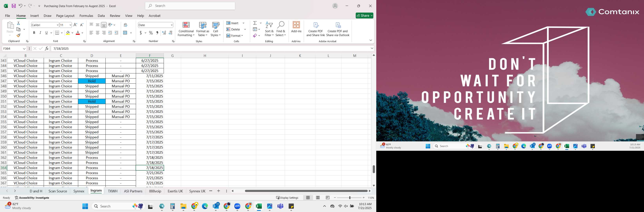Toggle Bottom Align alignment
Screen dimensions: 644x212
pyautogui.click(x=104, y=25)
